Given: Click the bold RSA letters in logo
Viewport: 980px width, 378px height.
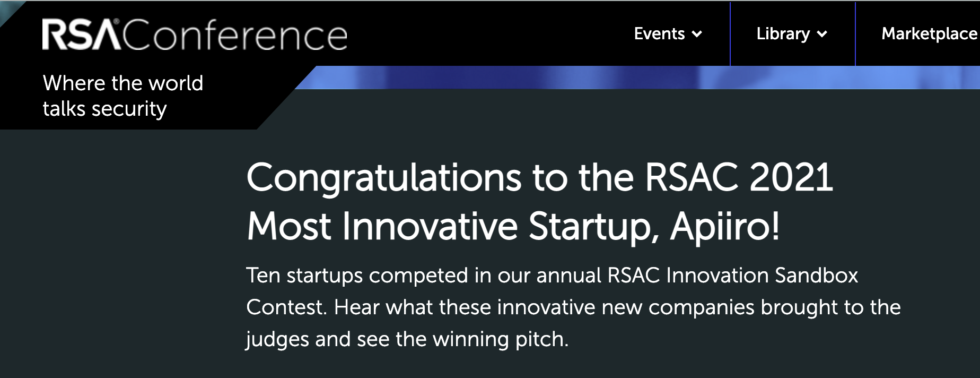Looking at the screenshot, I should [81, 35].
